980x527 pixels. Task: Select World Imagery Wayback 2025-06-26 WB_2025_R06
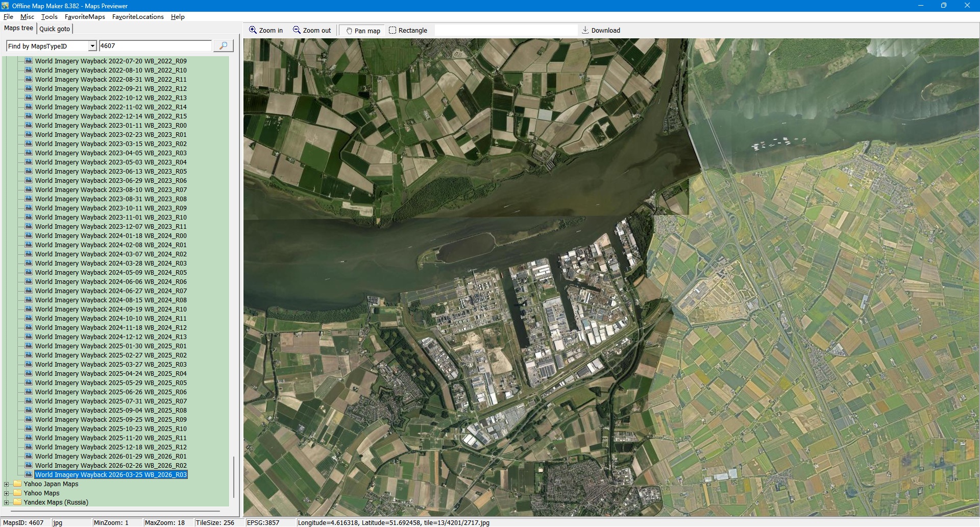point(111,392)
